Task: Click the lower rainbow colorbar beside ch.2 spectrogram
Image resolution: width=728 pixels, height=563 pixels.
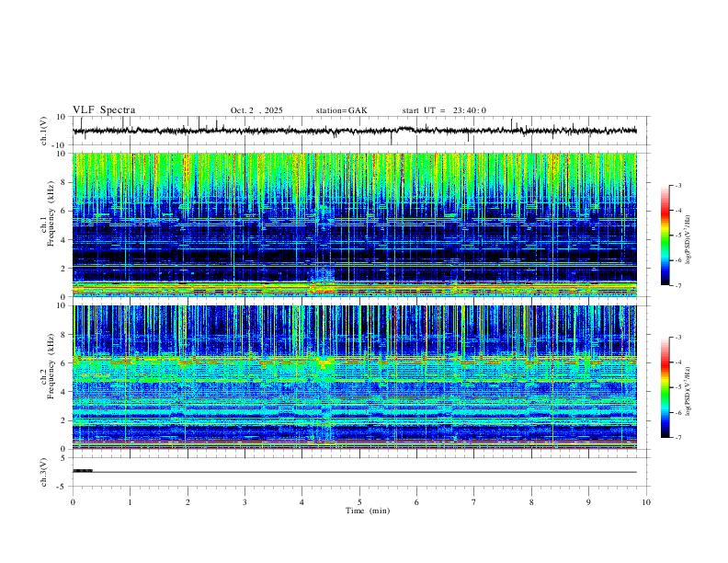Action: pos(665,387)
